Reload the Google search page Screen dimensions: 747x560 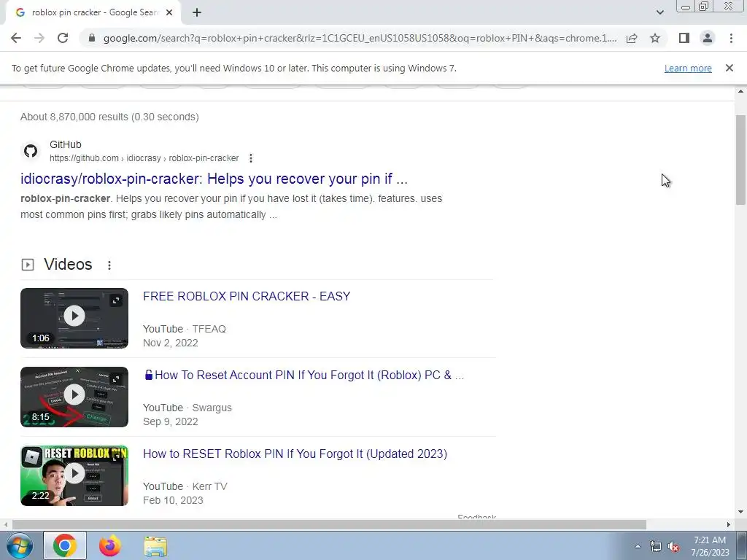point(63,38)
